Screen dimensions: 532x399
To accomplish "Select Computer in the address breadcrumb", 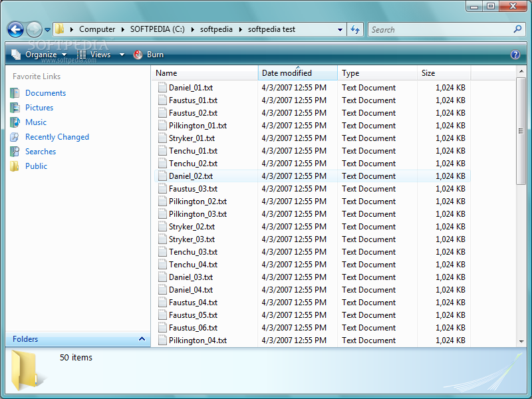I will point(97,29).
